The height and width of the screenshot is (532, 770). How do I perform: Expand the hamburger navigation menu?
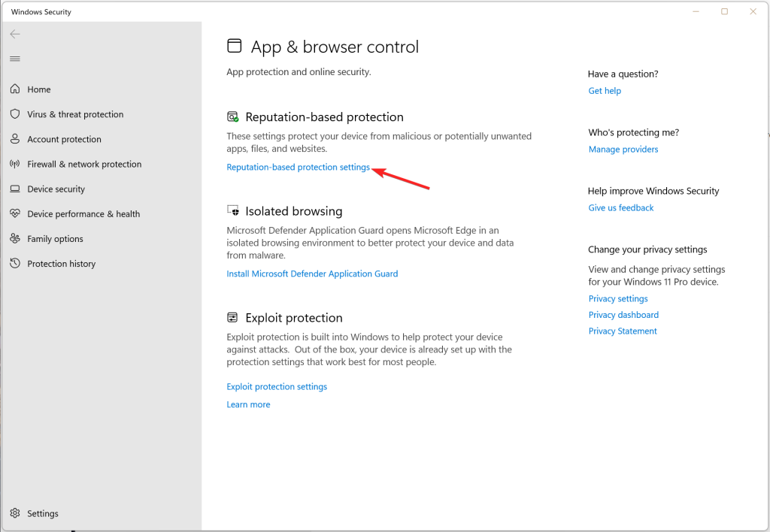(15, 59)
